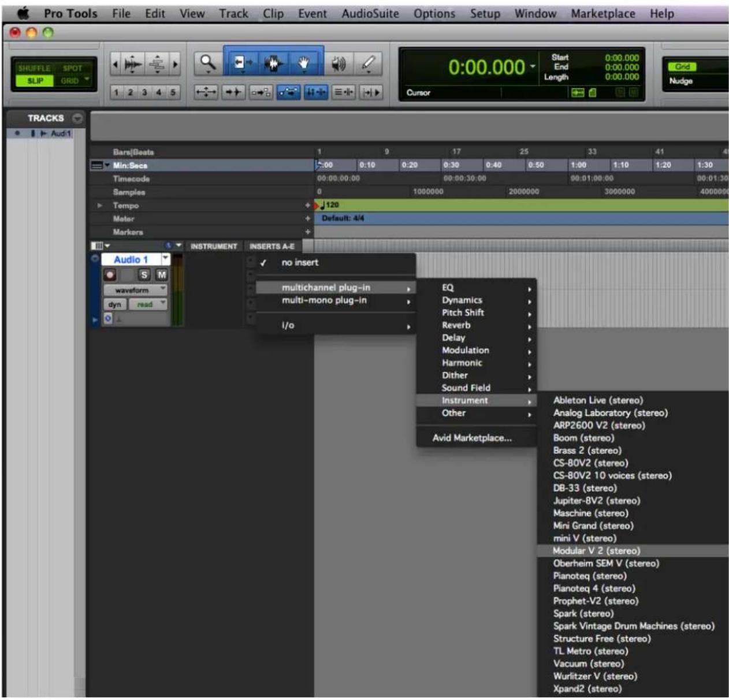This screenshot has height=700, width=729.
Task: Enable Shuffle edit mode
Action: click(x=34, y=68)
